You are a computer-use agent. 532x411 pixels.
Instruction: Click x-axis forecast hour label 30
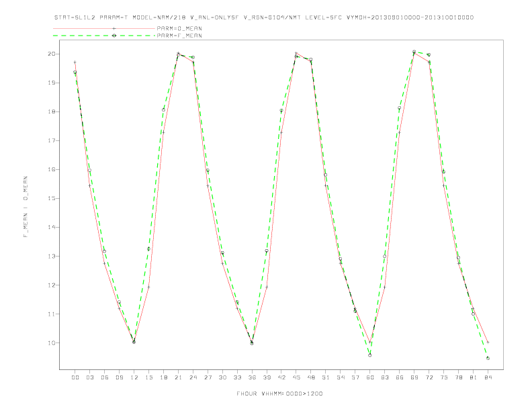click(x=222, y=377)
